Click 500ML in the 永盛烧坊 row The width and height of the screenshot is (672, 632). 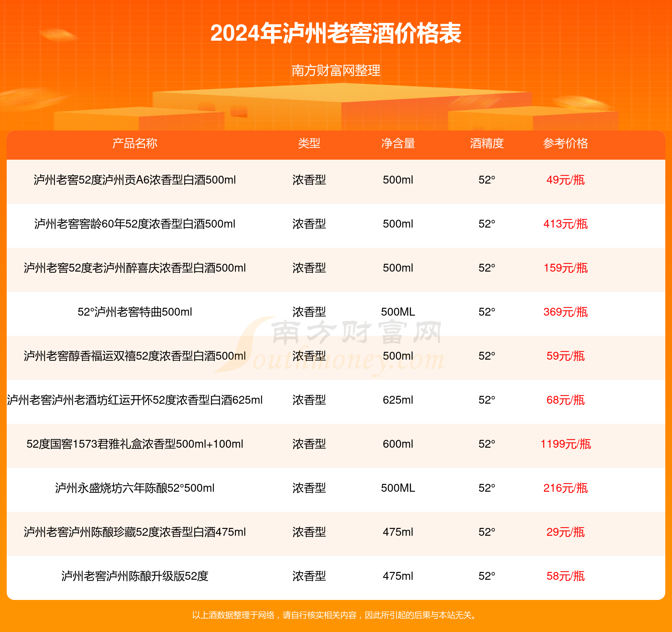[x=398, y=488]
